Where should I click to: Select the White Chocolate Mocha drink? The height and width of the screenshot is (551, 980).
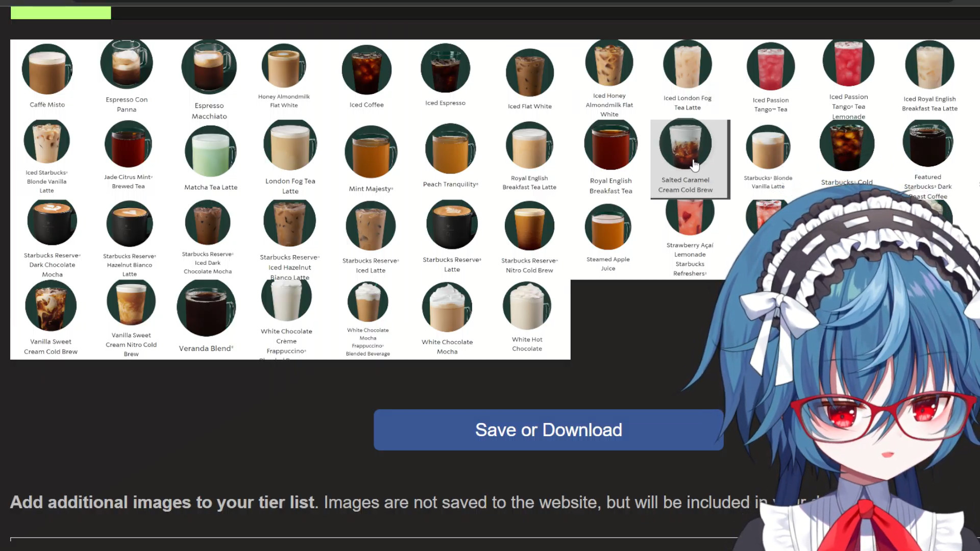(447, 308)
